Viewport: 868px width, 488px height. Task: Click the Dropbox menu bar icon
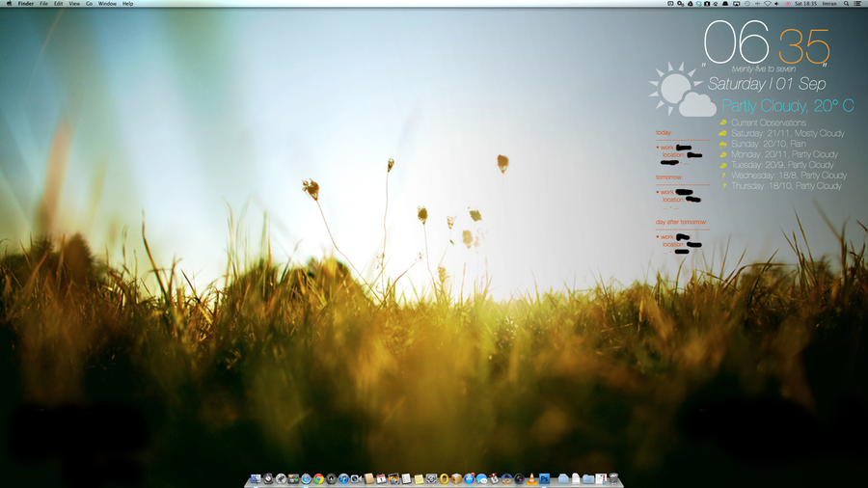pyautogui.click(x=698, y=3)
